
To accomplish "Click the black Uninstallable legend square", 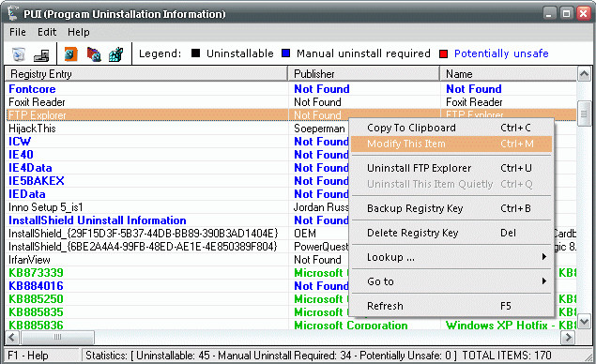I will click(x=196, y=53).
